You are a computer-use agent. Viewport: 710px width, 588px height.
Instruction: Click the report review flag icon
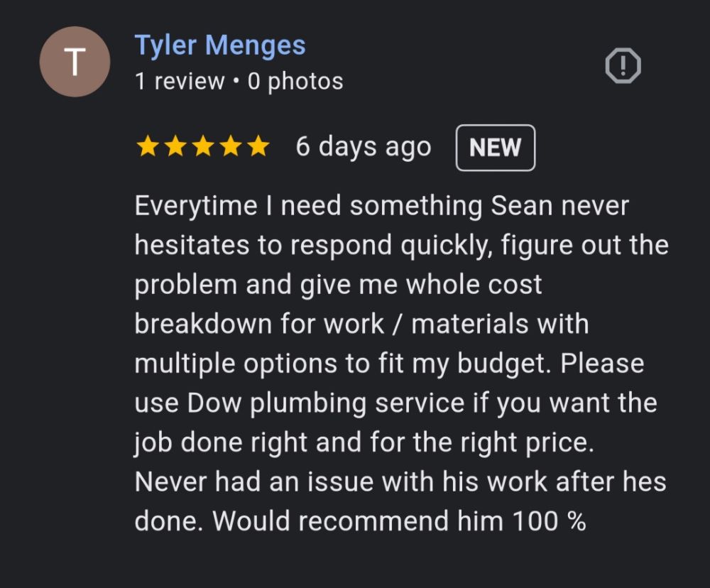(623, 66)
